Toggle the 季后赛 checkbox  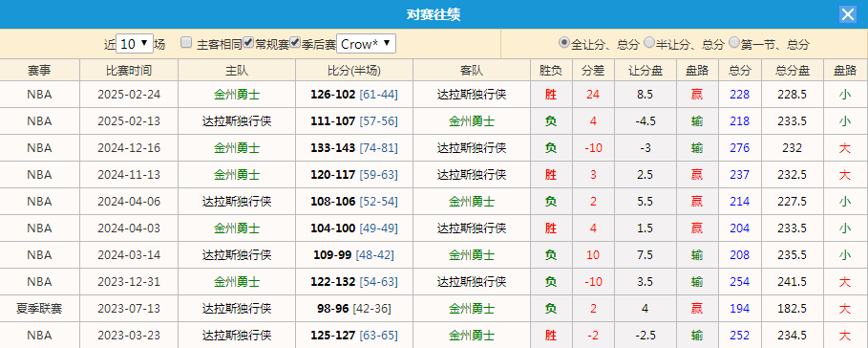295,43
